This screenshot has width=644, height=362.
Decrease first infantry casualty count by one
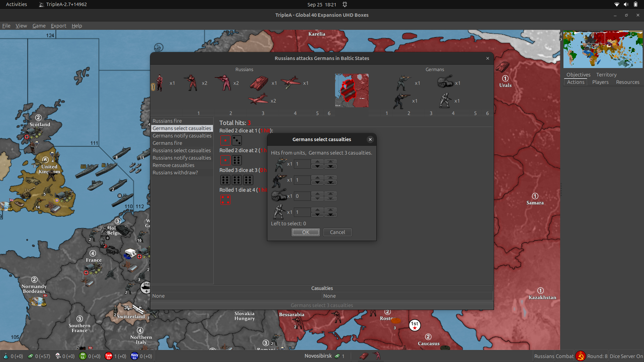(317, 166)
